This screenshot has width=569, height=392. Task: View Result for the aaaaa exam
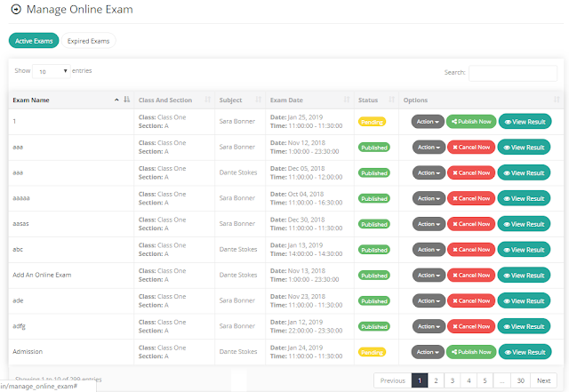pyautogui.click(x=524, y=198)
